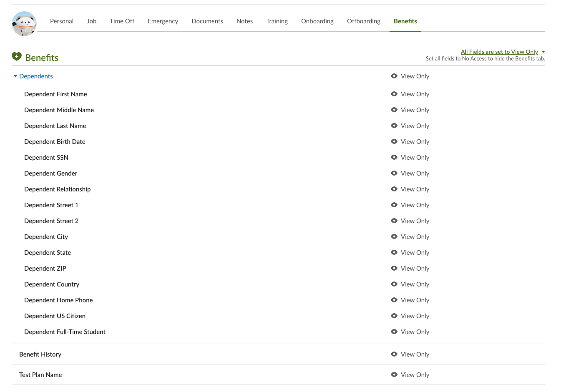Open the Onboarding tab

click(x=317, y=21)
